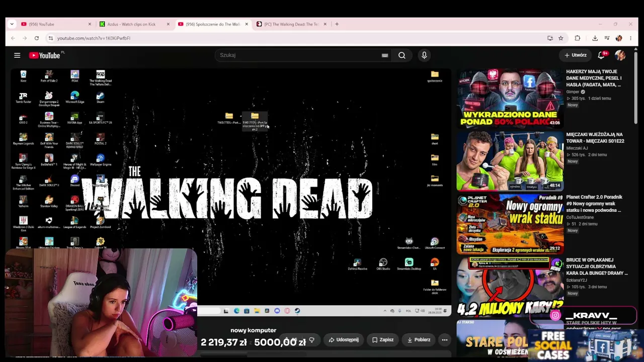Select the '(956) Społszczenie do The Wal...' tab
This screenshot has width=644, height=362.
213,24
